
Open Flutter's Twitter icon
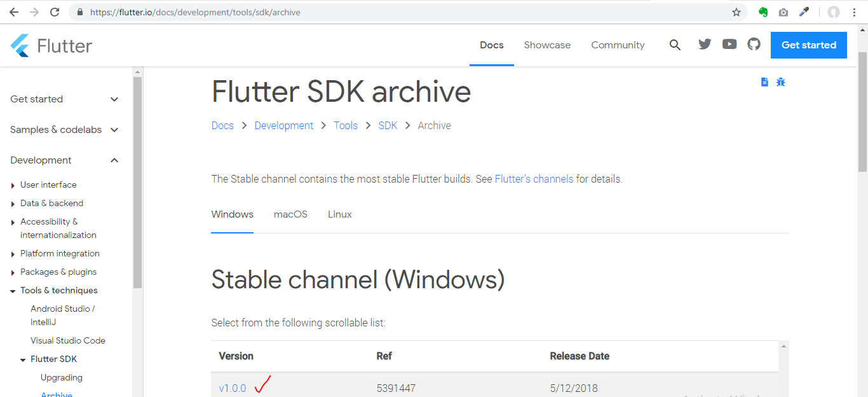click(x=705, y=44)
